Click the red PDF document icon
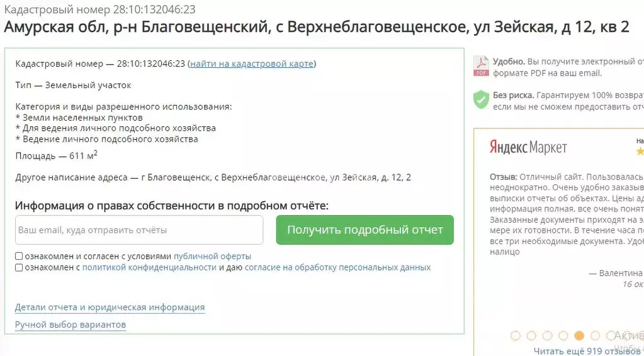The image size is (644, 356). (x=481, y=66)
